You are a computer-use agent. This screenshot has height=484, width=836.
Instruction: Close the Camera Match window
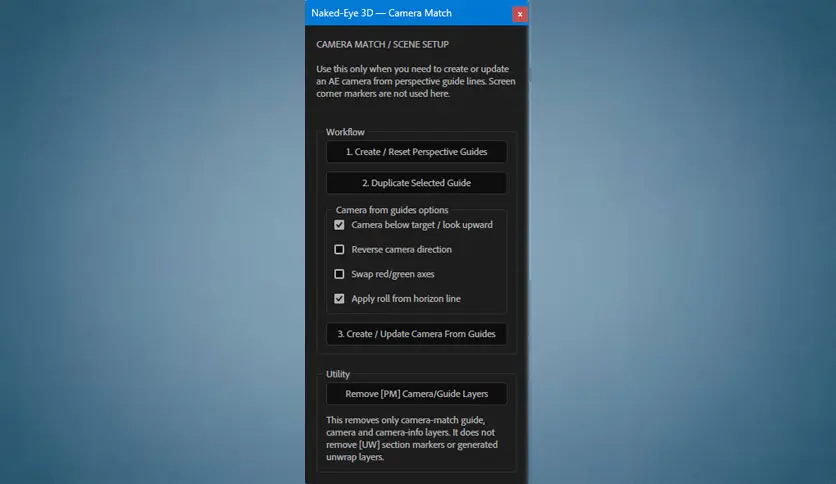click(x=520, y=14)
